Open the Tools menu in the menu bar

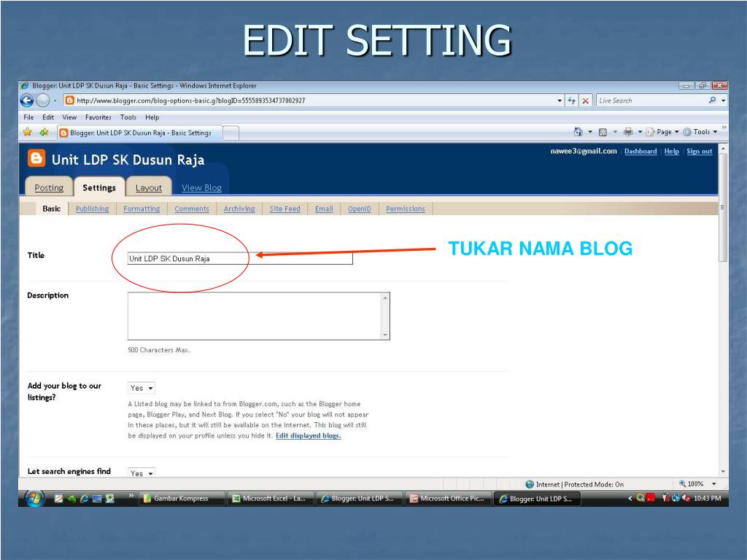(128, 117)
